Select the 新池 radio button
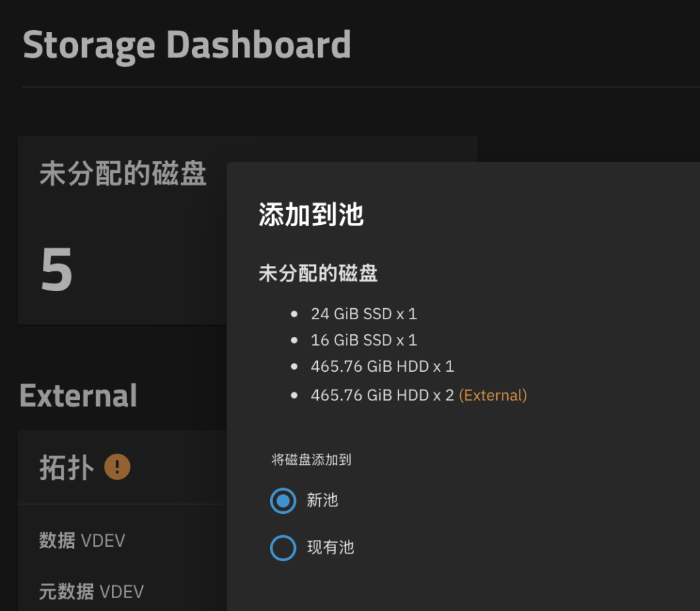 click(283, 501)
